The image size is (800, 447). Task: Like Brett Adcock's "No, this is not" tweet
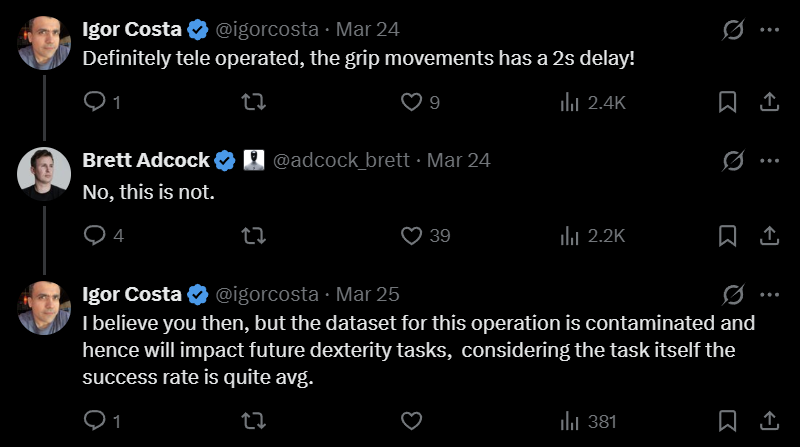coord(412,236)
